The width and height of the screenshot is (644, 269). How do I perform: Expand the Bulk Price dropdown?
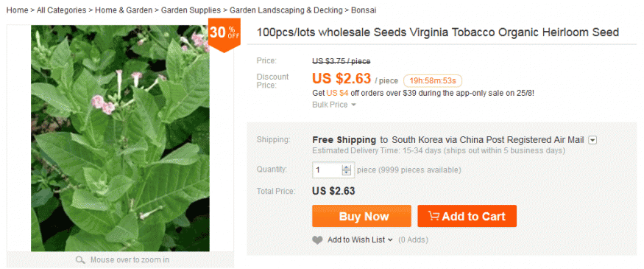coord(334,105)
